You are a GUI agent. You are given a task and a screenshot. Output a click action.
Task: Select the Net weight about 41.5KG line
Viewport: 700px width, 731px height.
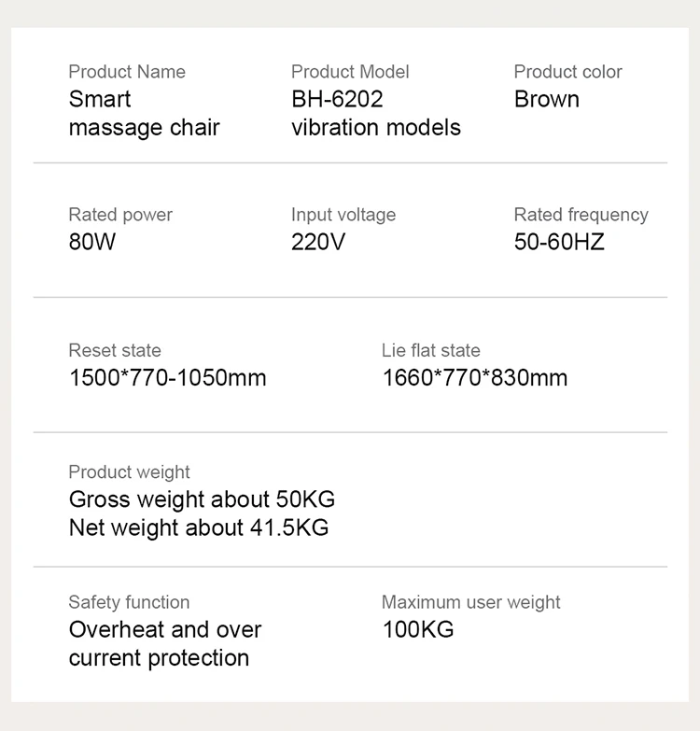coord(199,527)
